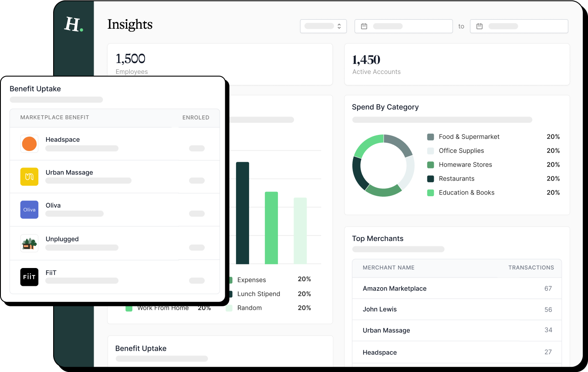The width and height of the screenshot is (588, 372).
Task: Click the Headspace marketplace benefit icon
Action: pos(29,144)
